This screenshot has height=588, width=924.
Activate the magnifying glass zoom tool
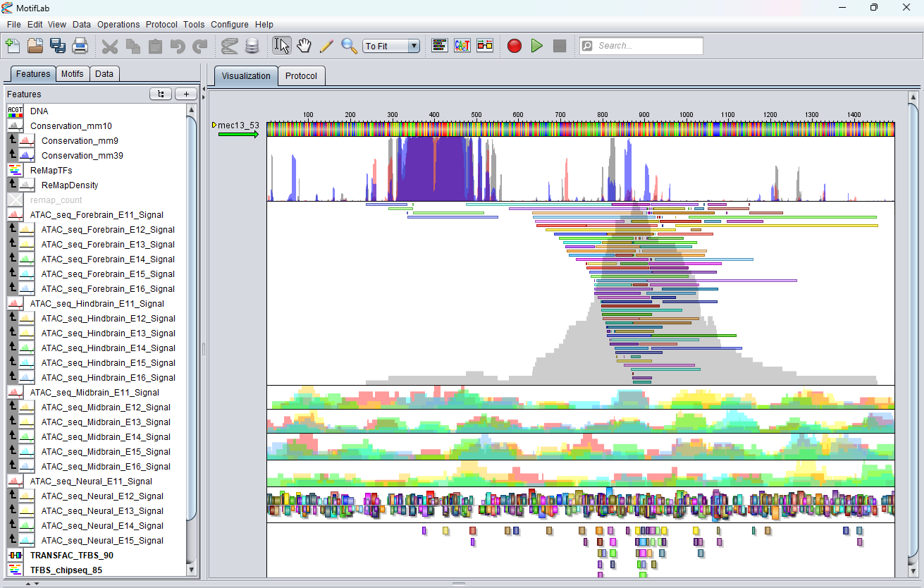click(349, 46)
